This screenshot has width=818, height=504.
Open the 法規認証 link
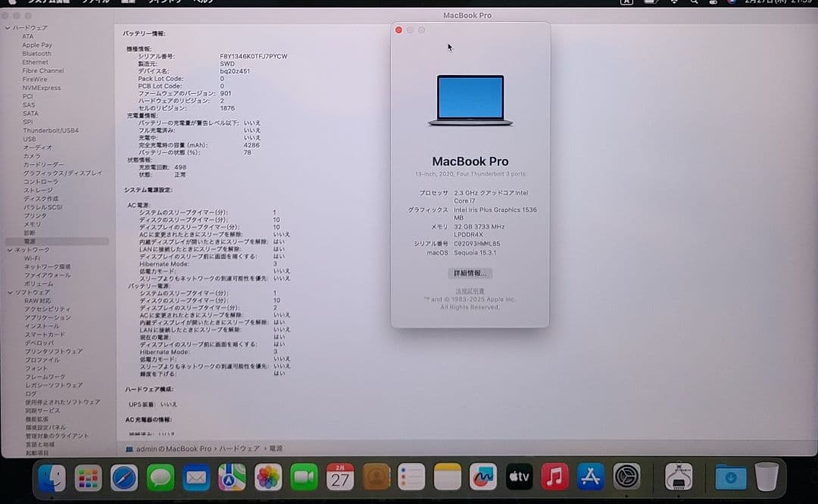470,291
